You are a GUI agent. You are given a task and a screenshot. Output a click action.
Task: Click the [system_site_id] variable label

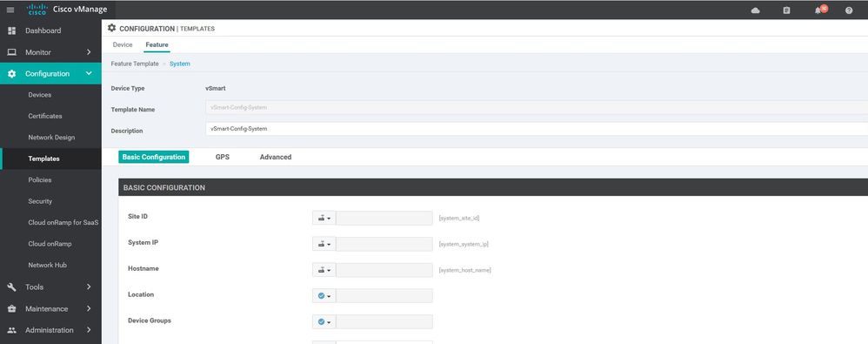pos(459,219)
